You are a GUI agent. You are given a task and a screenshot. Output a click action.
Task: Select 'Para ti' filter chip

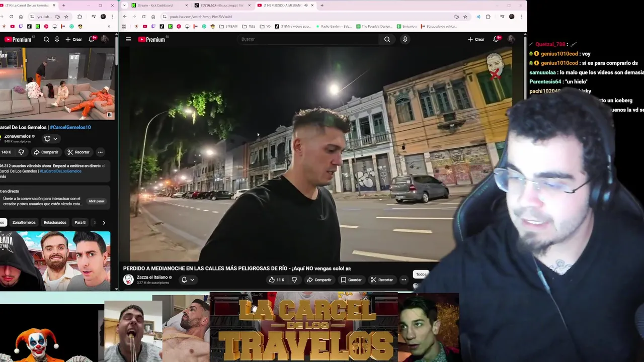[x=80, y=222]
